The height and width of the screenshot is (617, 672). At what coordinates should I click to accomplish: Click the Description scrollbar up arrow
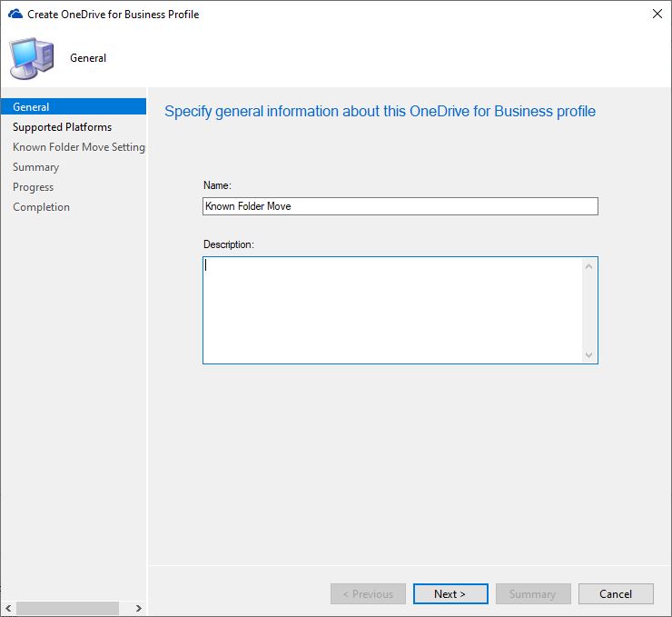pos(588,266)
